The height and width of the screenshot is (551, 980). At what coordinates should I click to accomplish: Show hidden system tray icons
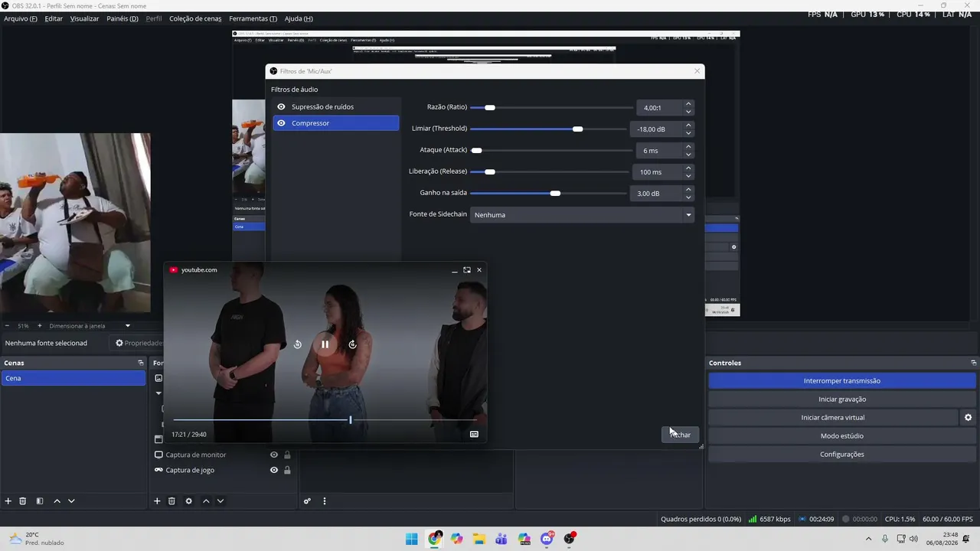(x=868, y=539)
